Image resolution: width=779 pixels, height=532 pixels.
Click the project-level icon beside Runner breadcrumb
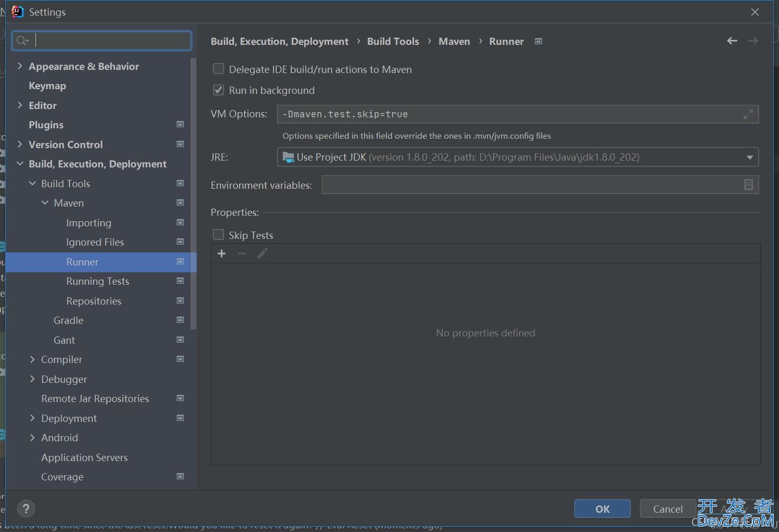539,41
